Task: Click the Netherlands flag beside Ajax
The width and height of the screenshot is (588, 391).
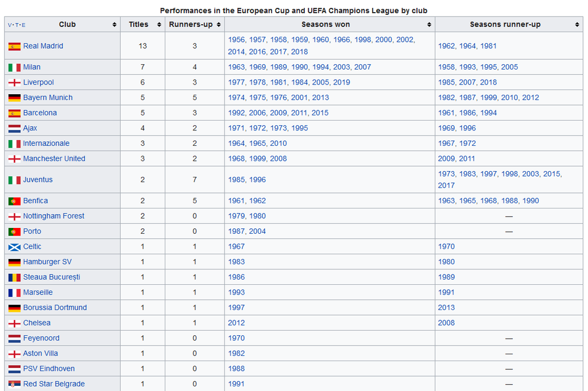Action: click(14, 129)
